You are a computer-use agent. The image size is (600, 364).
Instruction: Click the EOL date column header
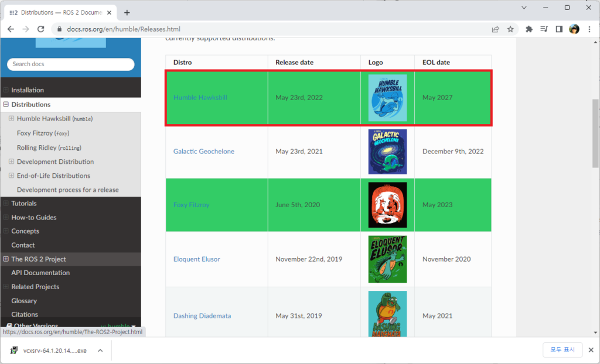pyautogui.click(x=453, y=62)
